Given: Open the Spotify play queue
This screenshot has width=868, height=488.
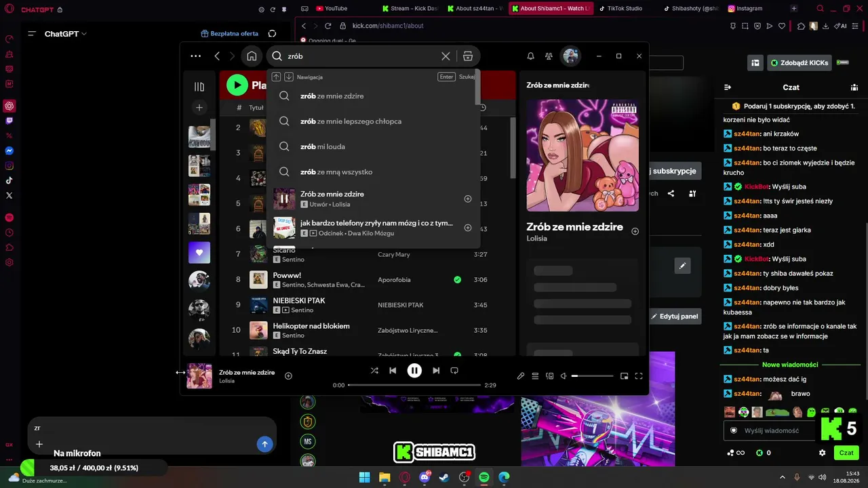Looking at the screenshot, I should click(x=535, y=376).
